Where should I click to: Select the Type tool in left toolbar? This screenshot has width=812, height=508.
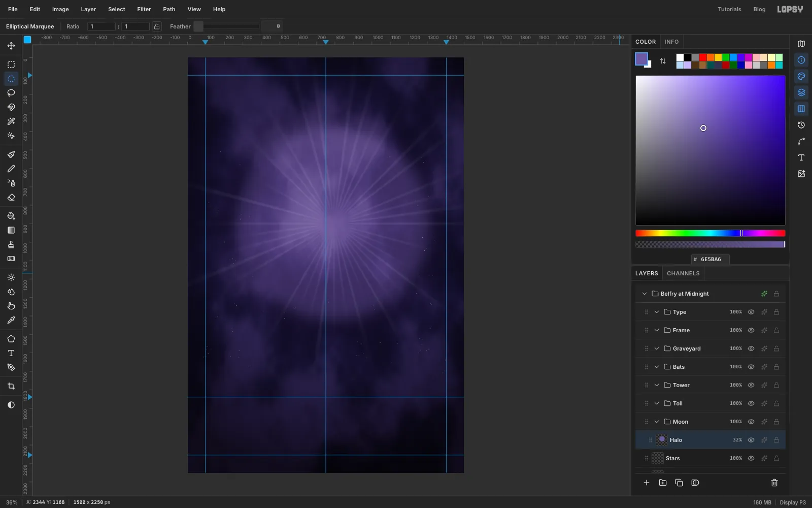pos(11,353)
